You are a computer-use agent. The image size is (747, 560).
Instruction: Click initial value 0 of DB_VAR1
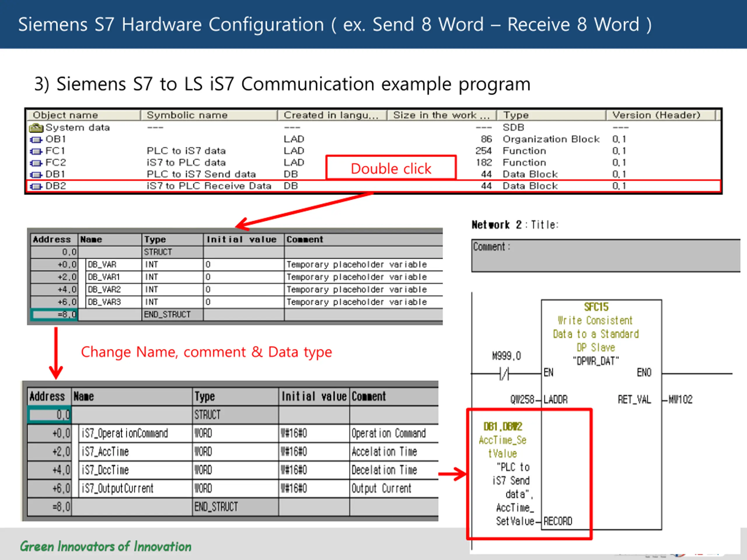[x=243, y=277]
